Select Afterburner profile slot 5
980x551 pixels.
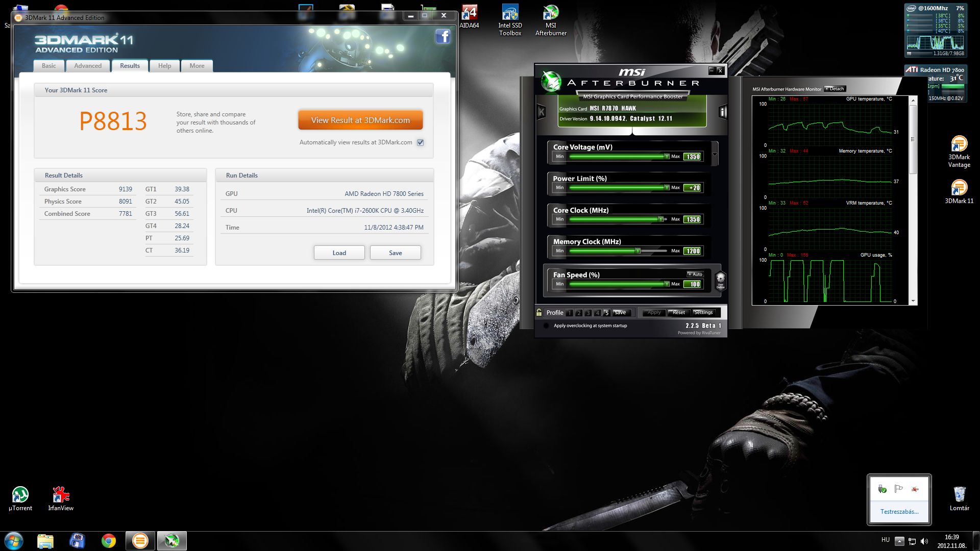click(x=606, y=313)
